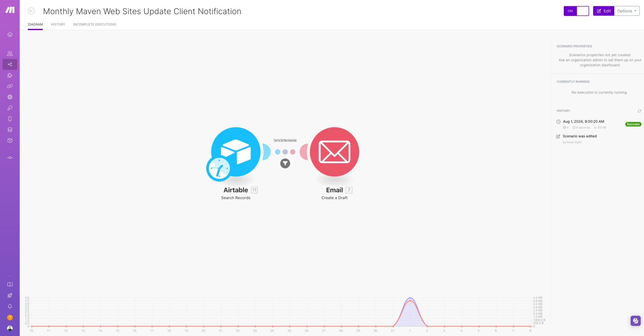Select the Airtable Search Records module

(236, 152)
